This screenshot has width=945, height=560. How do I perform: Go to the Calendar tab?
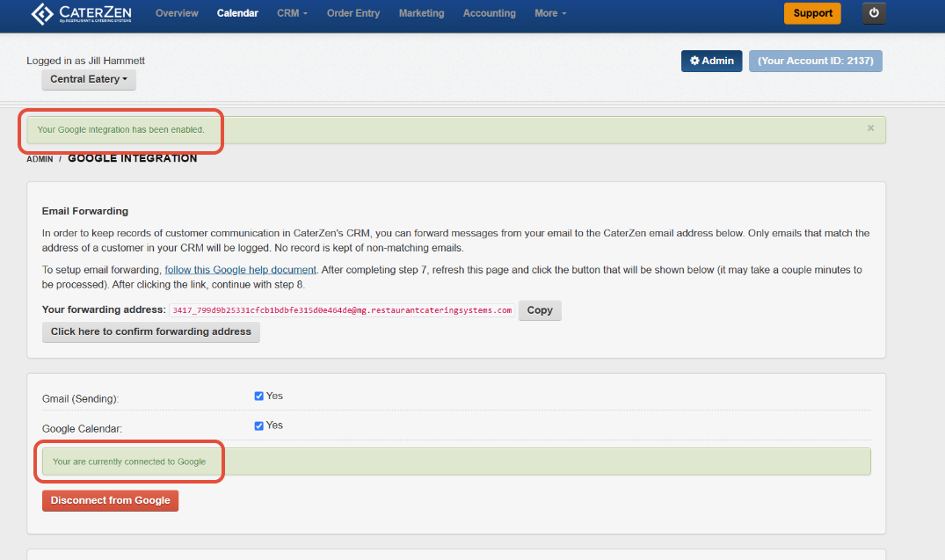(x=237, y=13)
